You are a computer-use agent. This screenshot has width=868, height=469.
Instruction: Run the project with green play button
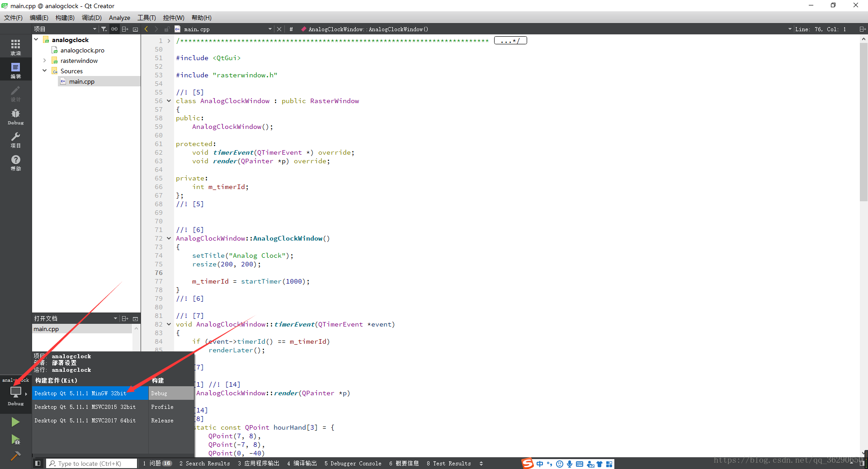point(15,422)
